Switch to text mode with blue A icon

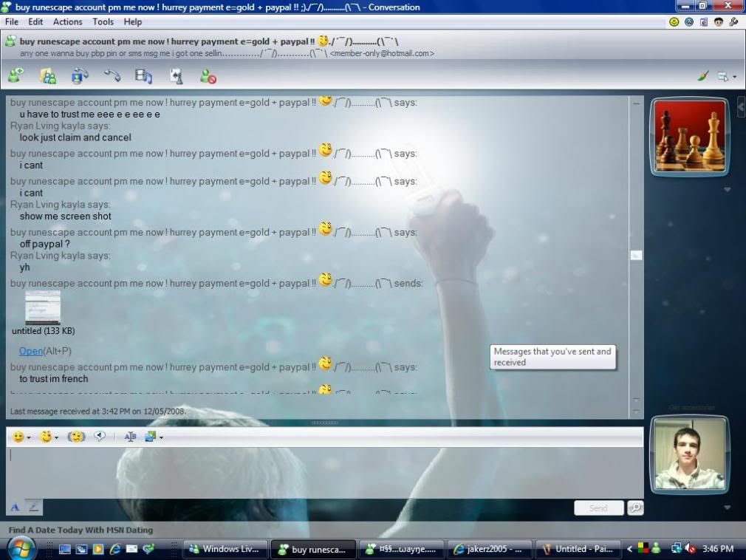16,508
